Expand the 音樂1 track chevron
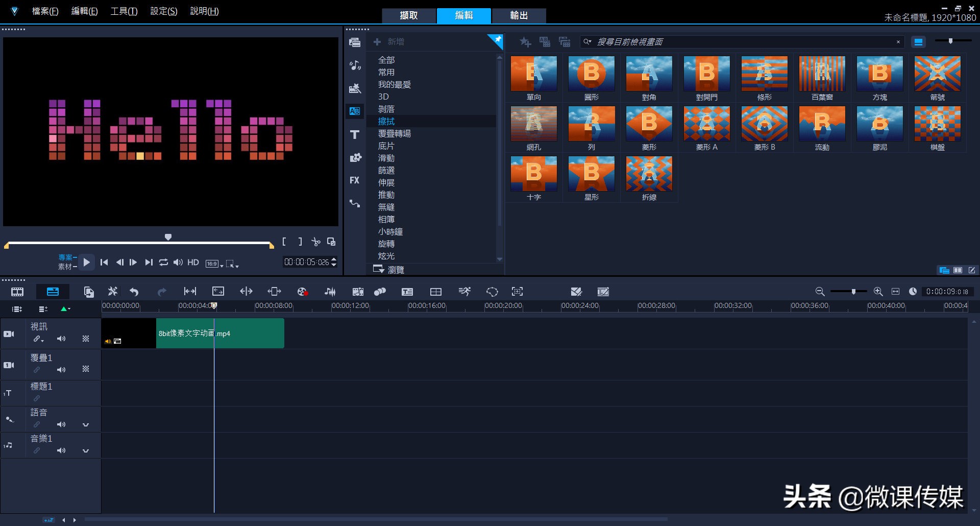980x526 pixels. (86, 450)
